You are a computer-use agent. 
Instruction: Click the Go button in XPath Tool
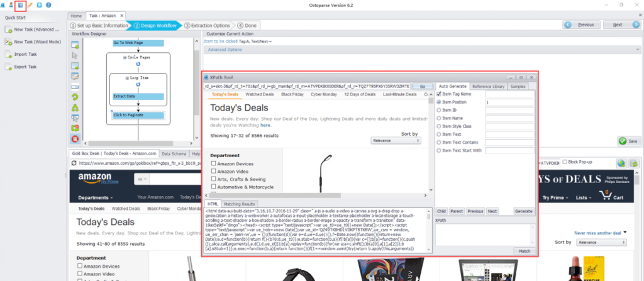click(423, 87)
